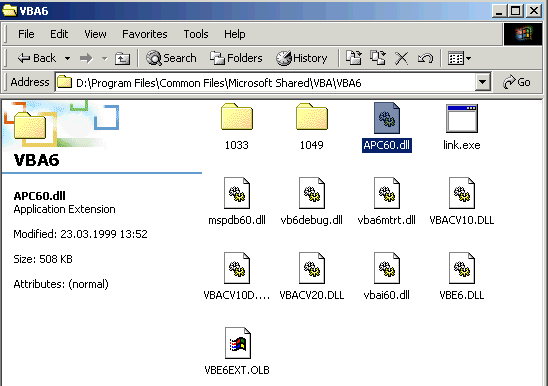This screenshot has width=548, height=386.
Task: Select the VBE6.DLL file icon
Action: pyautogui.click(x=462, y=268)
